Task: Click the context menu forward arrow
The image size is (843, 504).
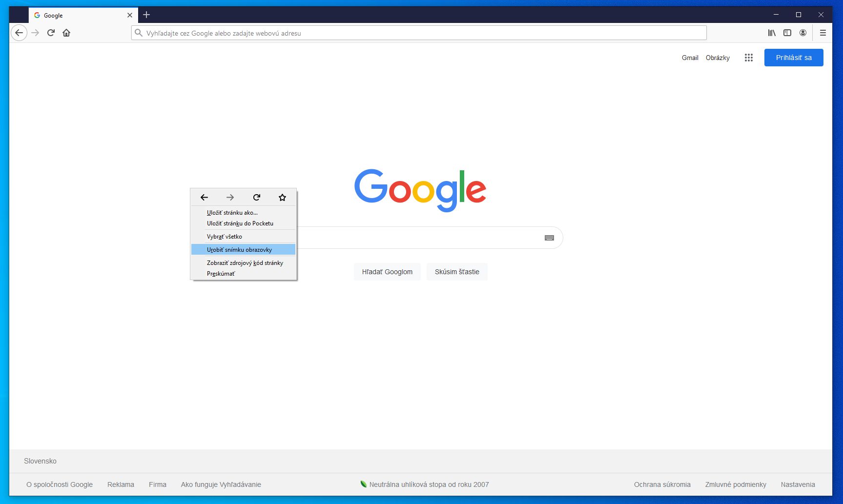Action: point(230,197)
